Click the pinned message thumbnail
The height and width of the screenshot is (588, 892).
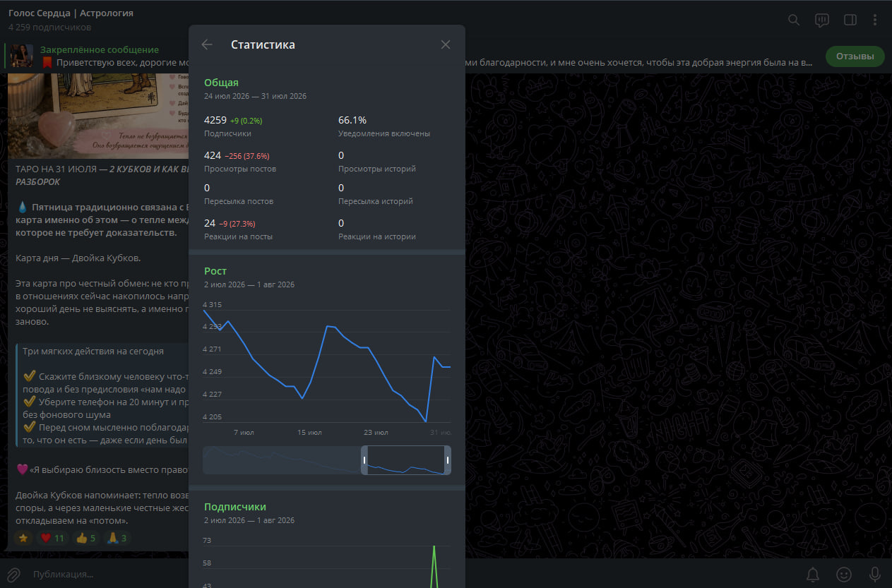22,56
